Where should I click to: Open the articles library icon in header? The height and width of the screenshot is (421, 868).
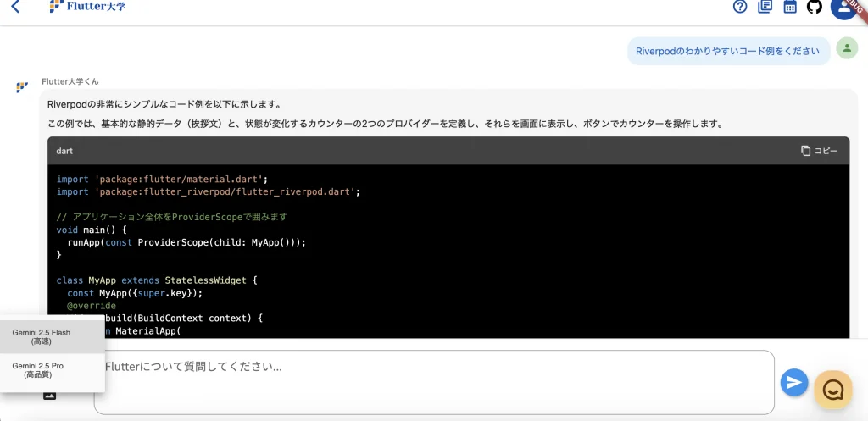tap(765, 8)
